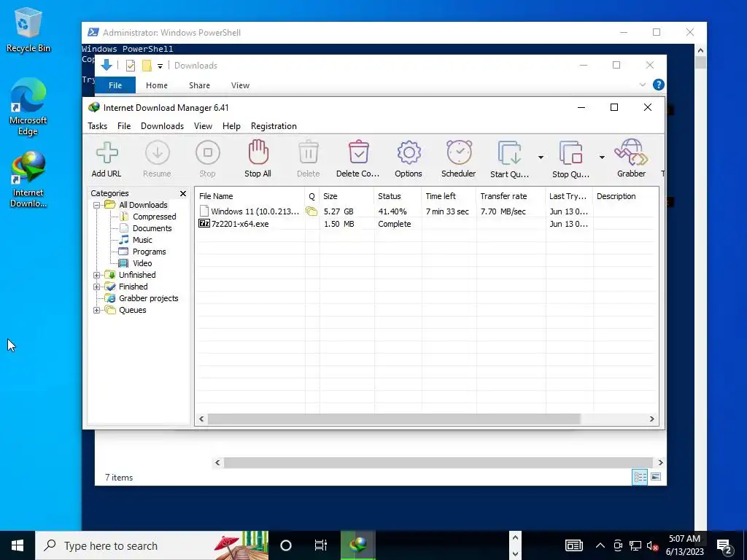Expand the Unfinished category node
This screenshot has height=560, width=747.
click(97, 275)
